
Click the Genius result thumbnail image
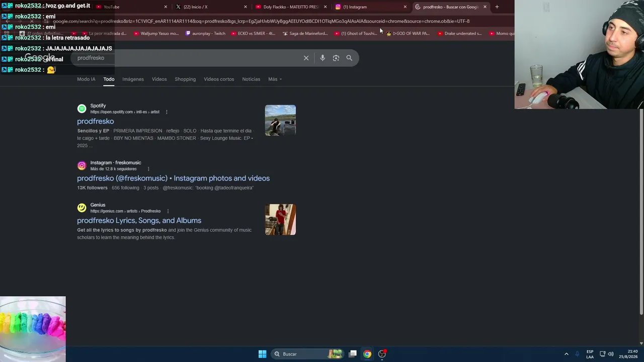(x=280, y=220)
